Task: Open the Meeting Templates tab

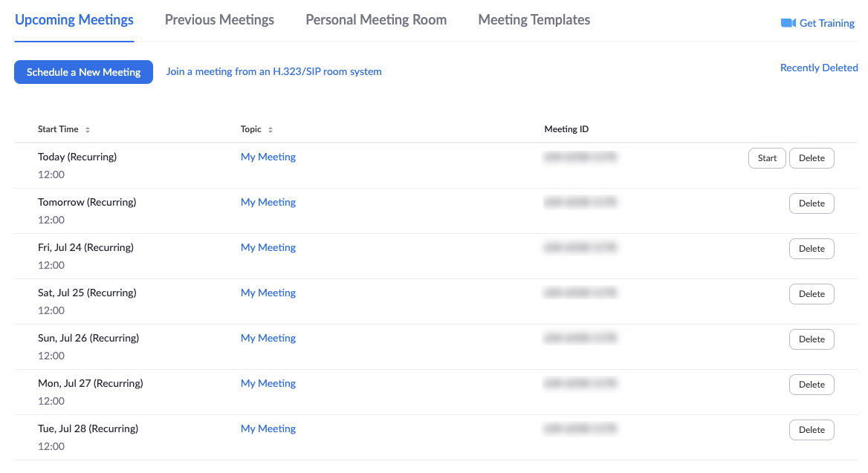Action: [534, 20]
